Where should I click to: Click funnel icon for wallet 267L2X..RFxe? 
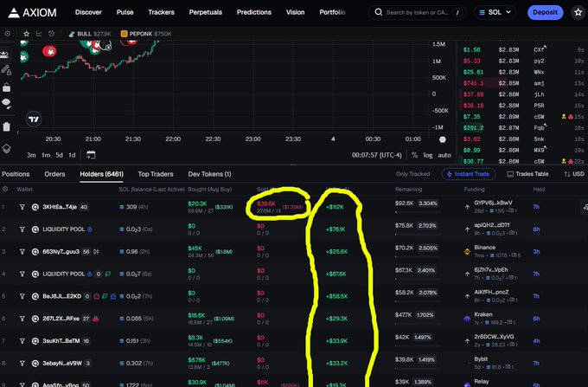pos(22,319)
